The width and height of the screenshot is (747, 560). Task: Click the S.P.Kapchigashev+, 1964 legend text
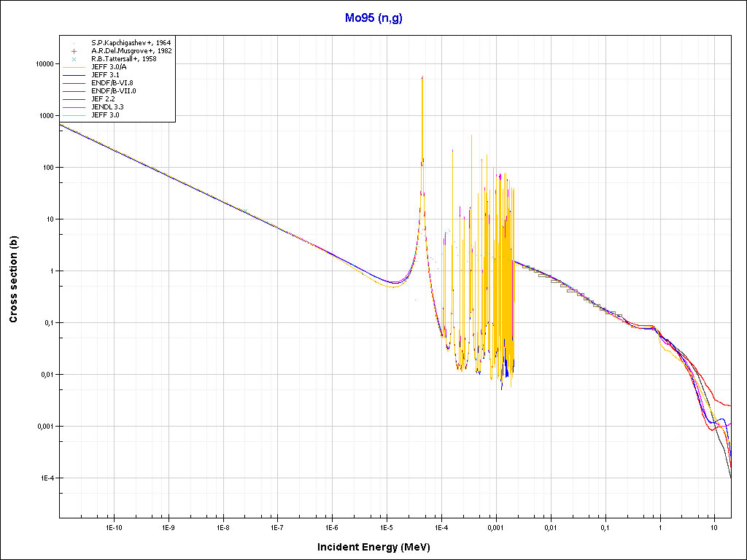131,43
